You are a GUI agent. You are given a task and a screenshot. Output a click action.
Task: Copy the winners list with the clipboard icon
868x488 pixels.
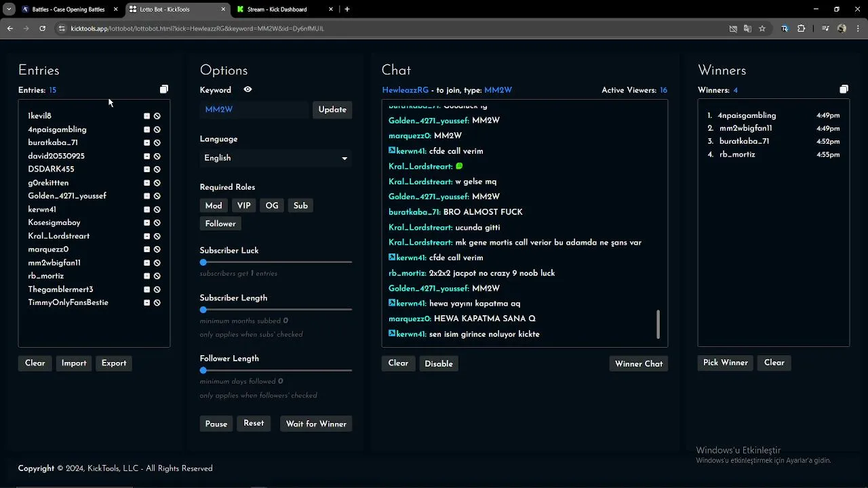pos(844,89)
